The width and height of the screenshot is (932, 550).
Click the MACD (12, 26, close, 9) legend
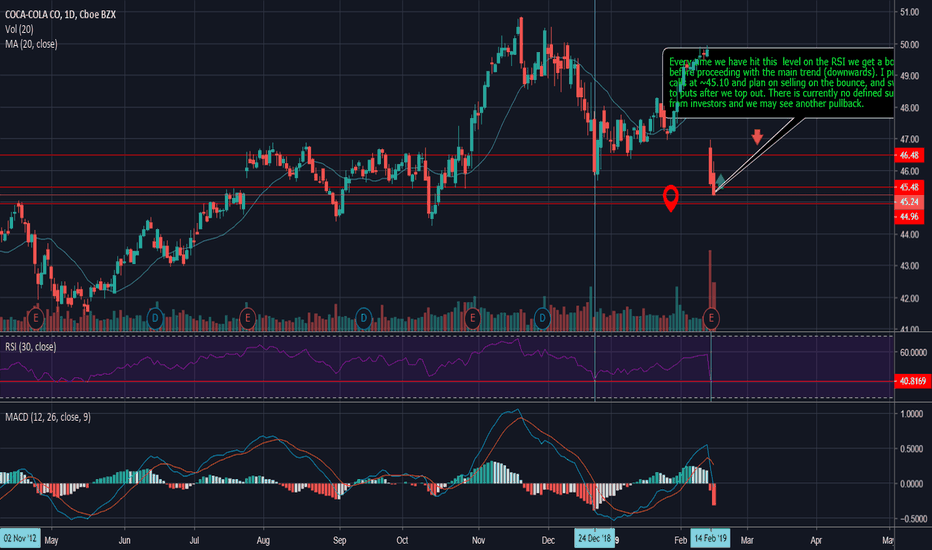pyautogui.click(x=48, y=417)
